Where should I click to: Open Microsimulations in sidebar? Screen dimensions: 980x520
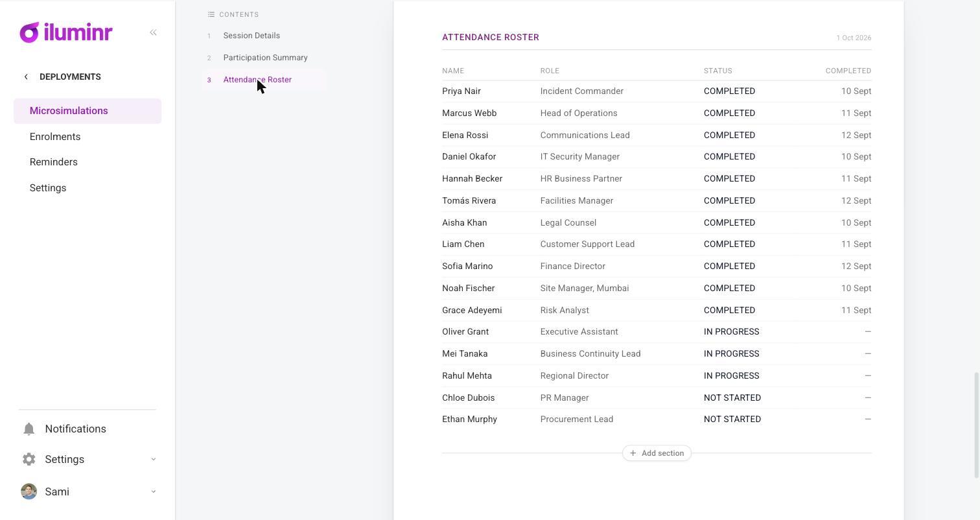[87, 111]
